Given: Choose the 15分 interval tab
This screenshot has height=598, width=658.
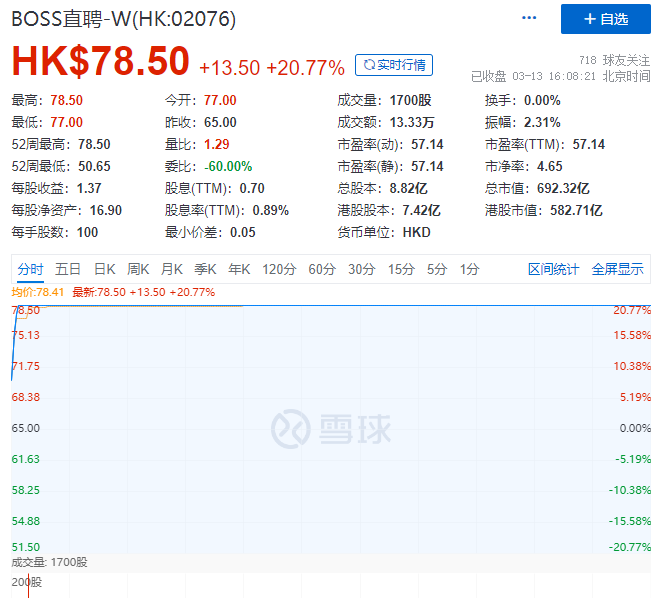Looking at the screenshot, I should [401, 269].
